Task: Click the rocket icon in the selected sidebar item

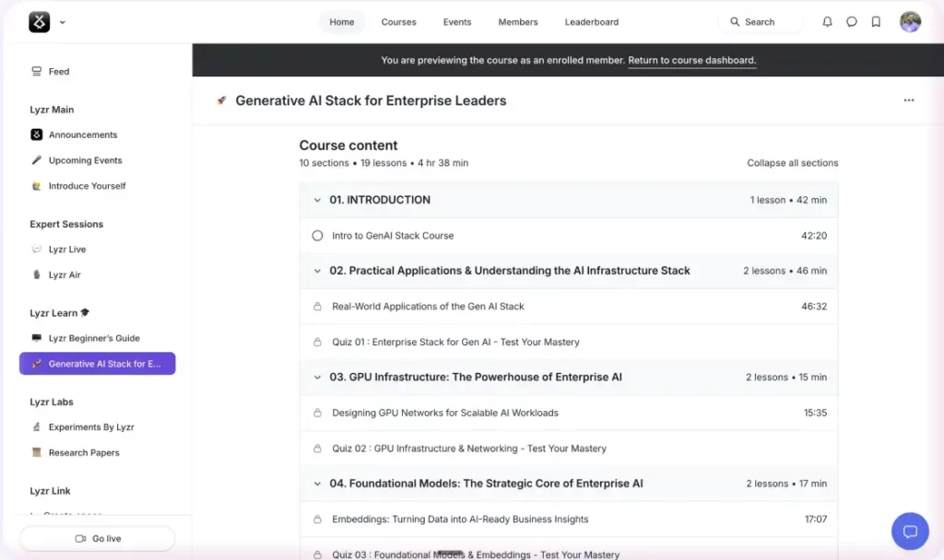Action: [x=36, y=363]
